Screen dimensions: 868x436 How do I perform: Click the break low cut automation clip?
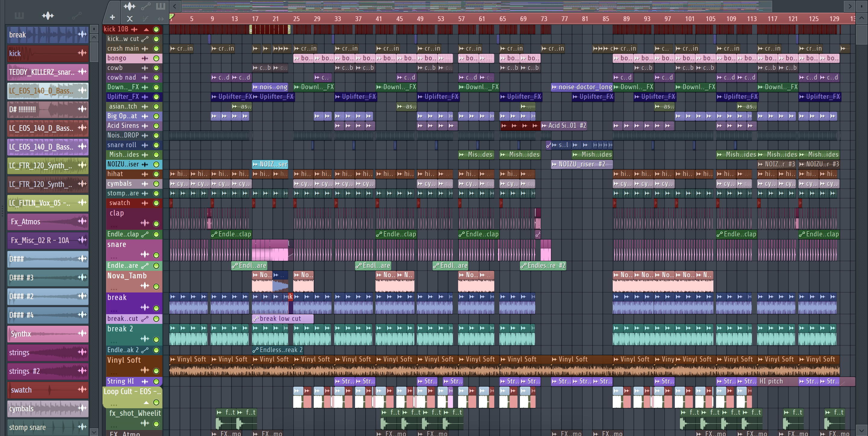[x=283, y=319]
